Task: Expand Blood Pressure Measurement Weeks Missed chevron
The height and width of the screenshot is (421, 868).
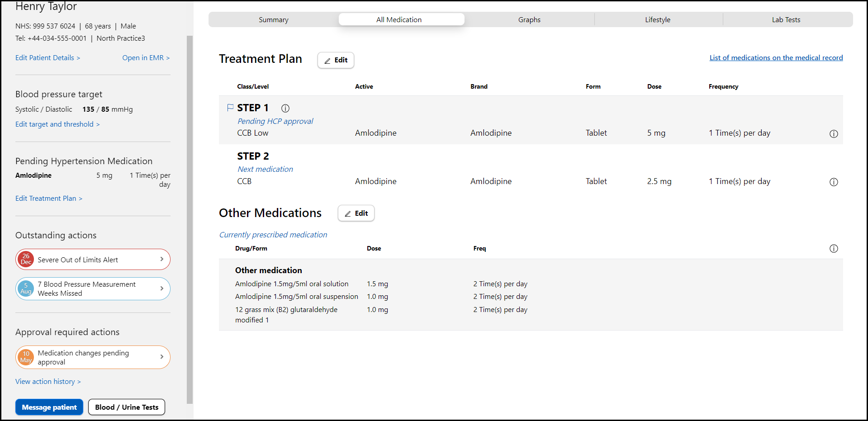Action: click(x=162, y=289)
